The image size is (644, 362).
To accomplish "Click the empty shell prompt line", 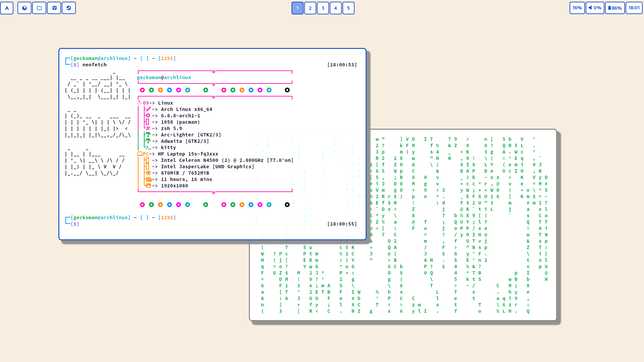I will [x=134, y=224].
